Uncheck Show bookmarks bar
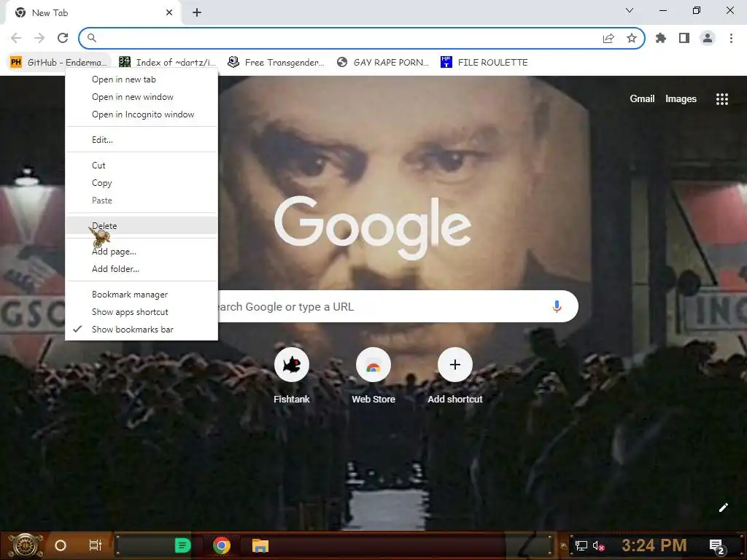747x560 pixels. (142, 330)
